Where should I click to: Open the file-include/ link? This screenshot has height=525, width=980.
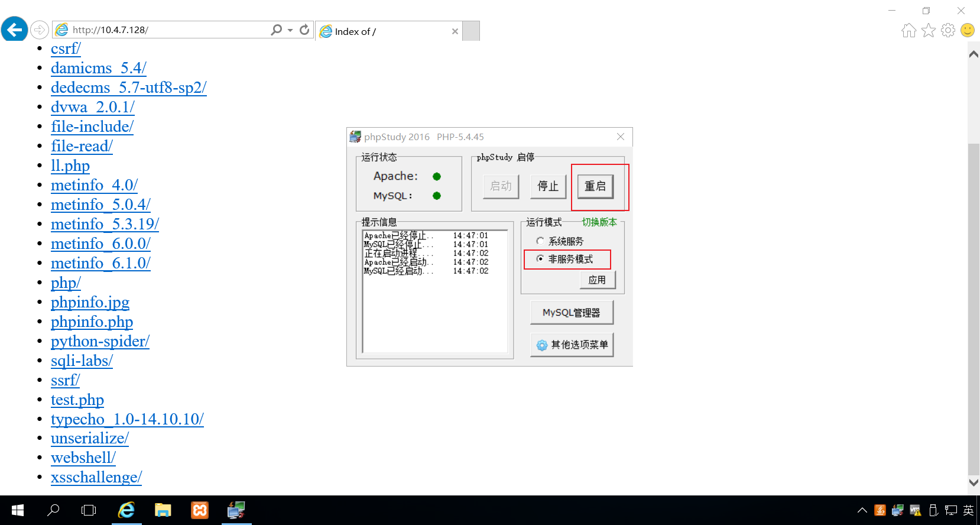[x=92, y=127]
